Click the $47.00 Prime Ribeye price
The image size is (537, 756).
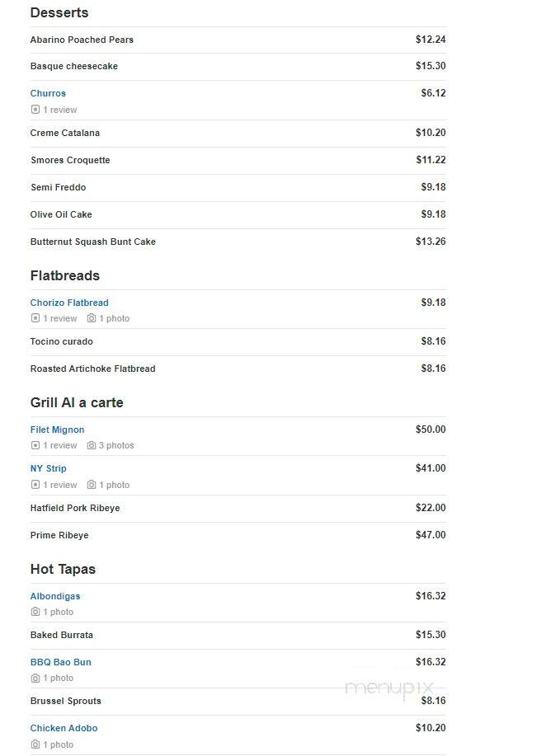(431, 535)
